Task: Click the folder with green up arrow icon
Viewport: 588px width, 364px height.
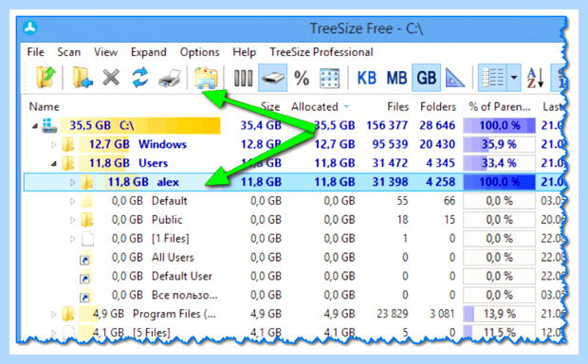Action: click(x=46, y=78)
